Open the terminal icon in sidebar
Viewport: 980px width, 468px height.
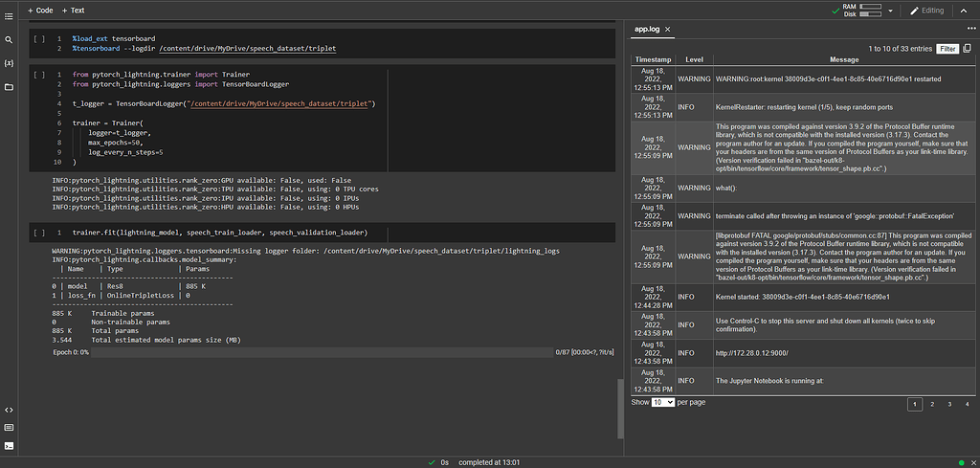click(9, 445)
